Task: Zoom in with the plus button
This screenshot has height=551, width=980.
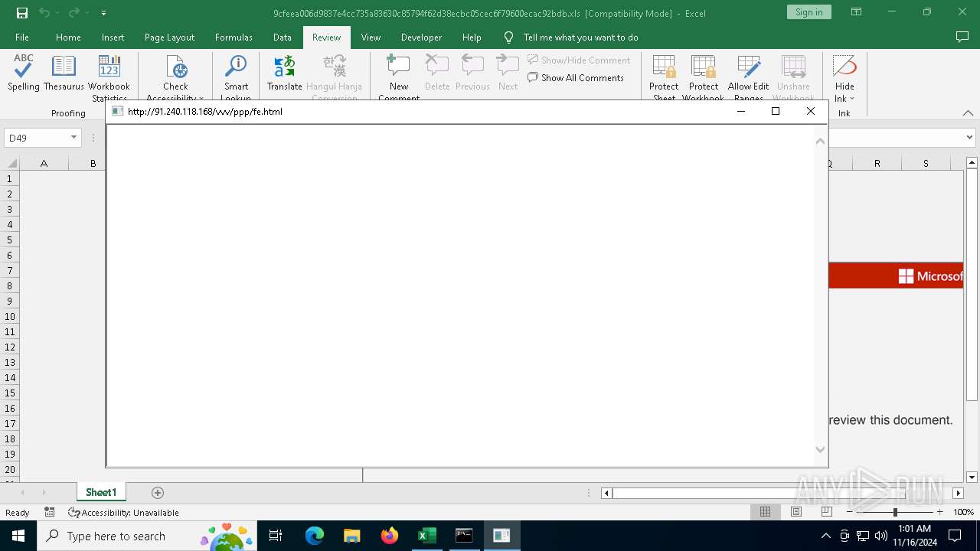Action: pyautogui.click(x=939, y=512)
